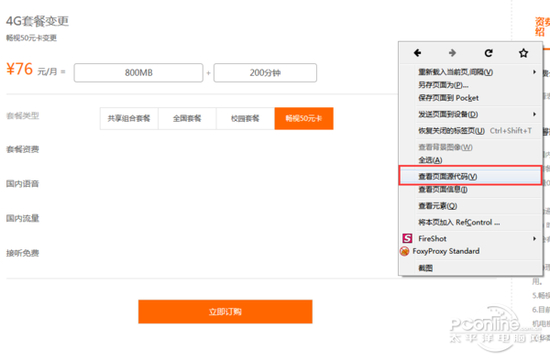Reload page via context menu refresh icon
Viewport: 550px width, 361px height.
pos(488,53)
